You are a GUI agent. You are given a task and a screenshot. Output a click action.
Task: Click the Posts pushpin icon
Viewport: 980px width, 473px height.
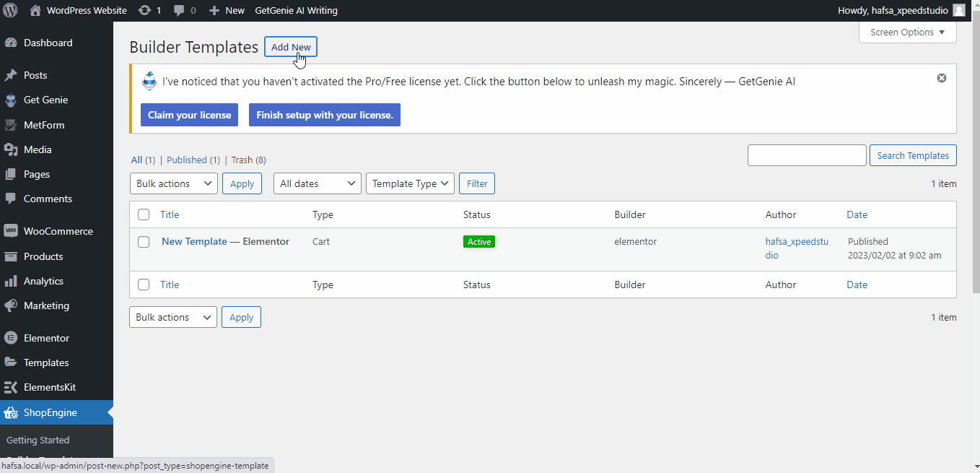click(11, 75)
